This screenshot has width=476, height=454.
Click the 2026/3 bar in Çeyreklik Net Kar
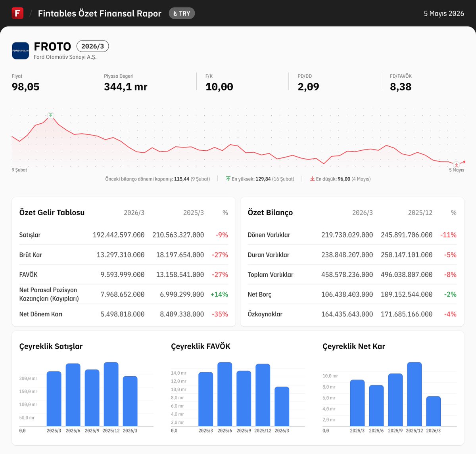[434, 411]
